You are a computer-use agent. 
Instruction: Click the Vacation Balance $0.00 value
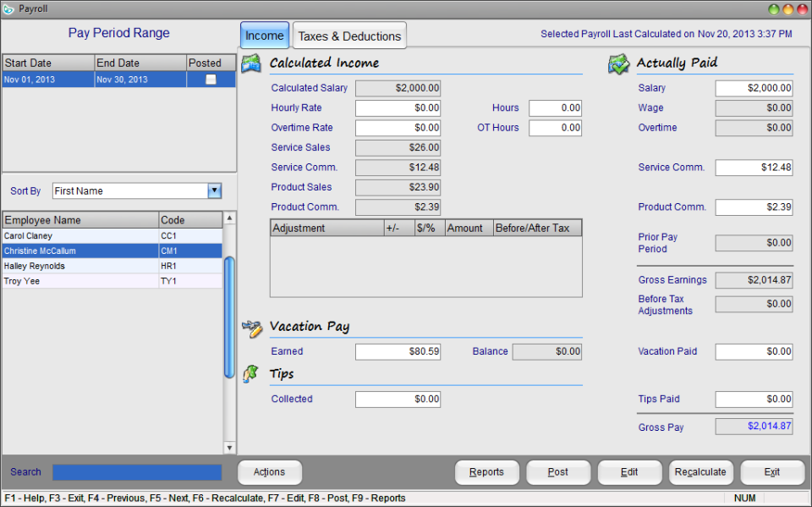pos(547,351)
